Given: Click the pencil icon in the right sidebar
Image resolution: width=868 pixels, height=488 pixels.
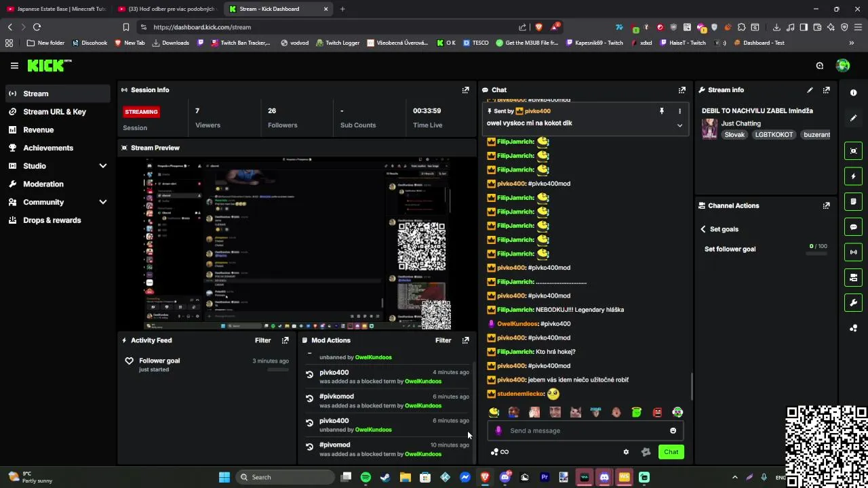Looking at the screenshot, I should tap(853, 118).
